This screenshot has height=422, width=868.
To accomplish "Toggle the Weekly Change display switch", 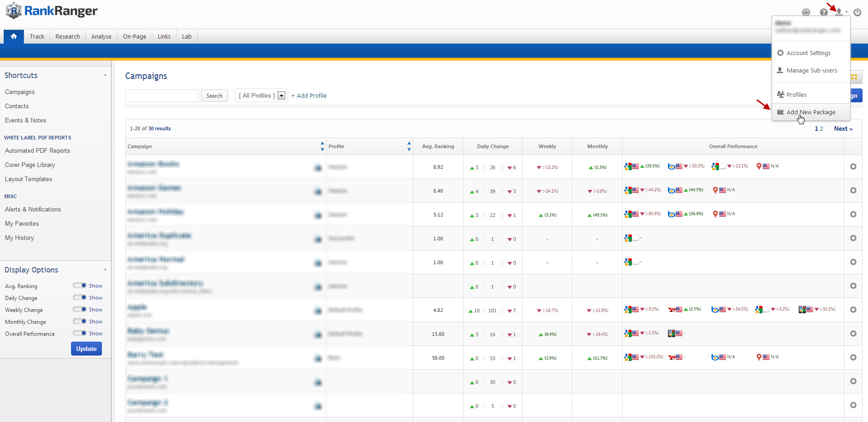I will pyautogui.click(x=80, y=309).
